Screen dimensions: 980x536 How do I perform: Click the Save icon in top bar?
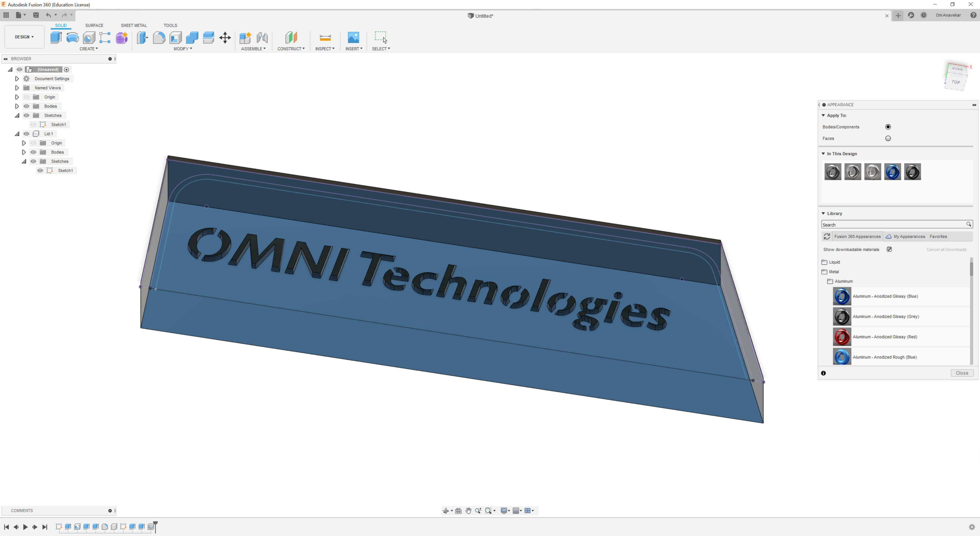tap(36, 15)
